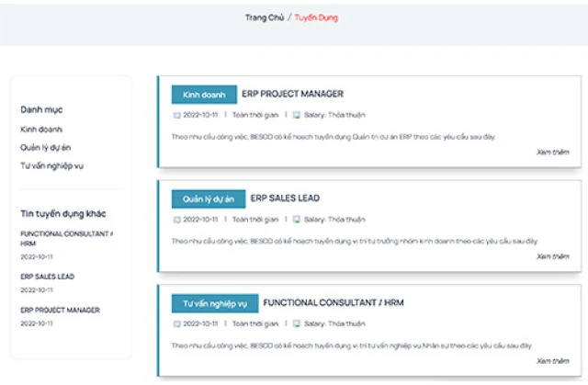
Task: Click Xem thêm on Functional Consultant / HRM card
Action: (553, 361)
